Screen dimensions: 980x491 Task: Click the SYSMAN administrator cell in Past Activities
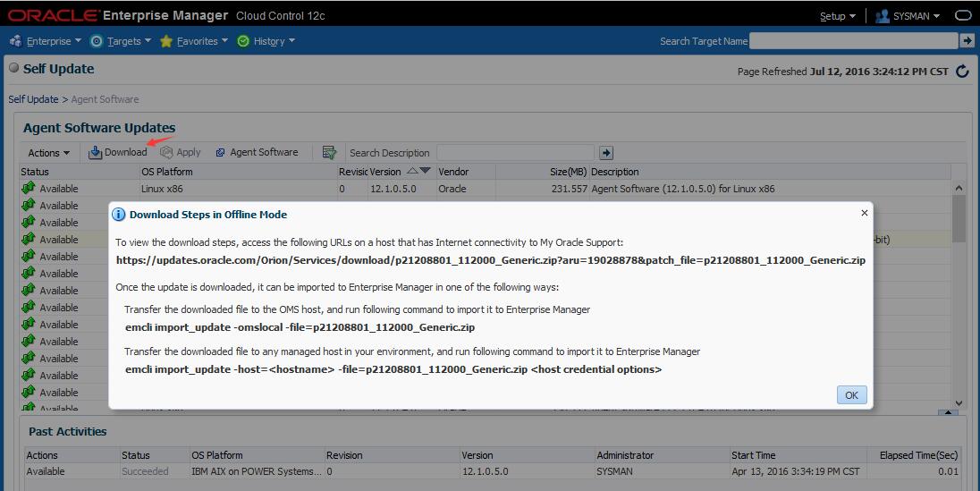coord(614,471)
